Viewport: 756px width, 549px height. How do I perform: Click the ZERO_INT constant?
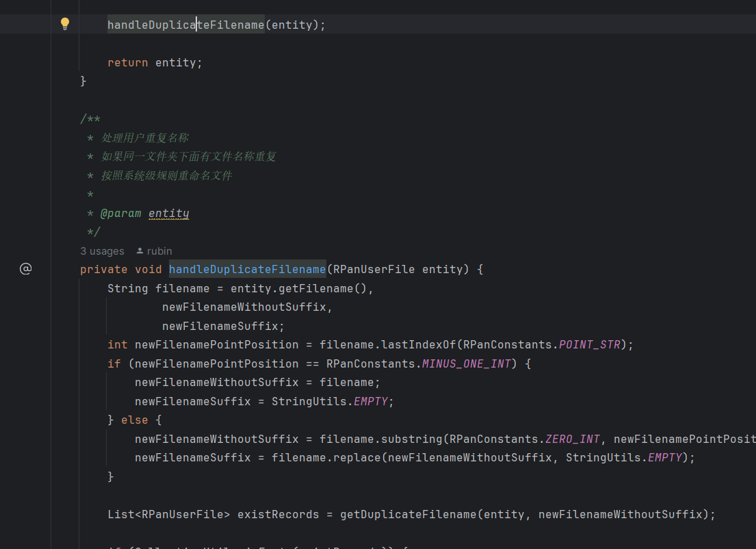573,439
